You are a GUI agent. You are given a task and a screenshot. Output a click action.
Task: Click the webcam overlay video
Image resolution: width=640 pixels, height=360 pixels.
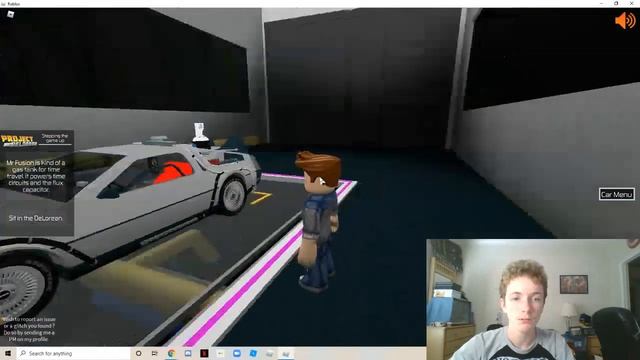coord(533,300)
